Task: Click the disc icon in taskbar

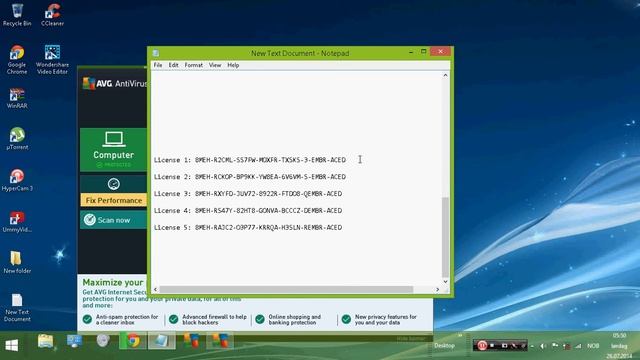Action: [103, 340]
